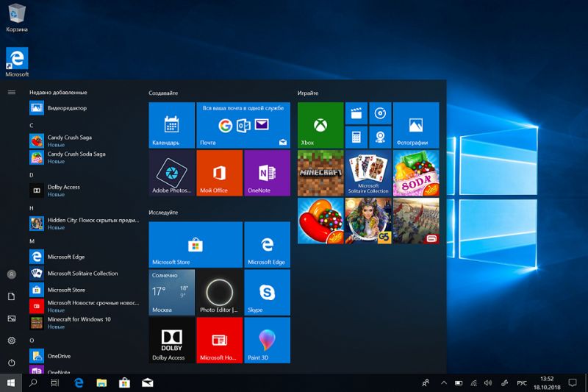588x392 pixels.
Task: Open Microsoft Solitaire Collection tile
Action: (368, 173)
